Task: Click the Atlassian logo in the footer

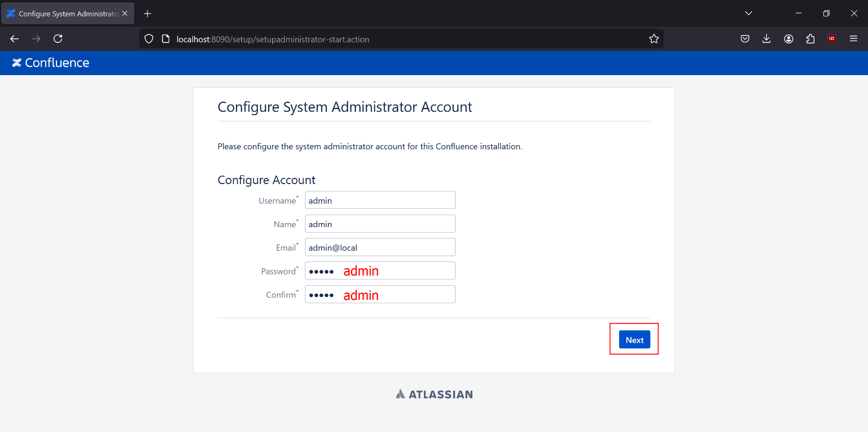Action: [434, 394]
